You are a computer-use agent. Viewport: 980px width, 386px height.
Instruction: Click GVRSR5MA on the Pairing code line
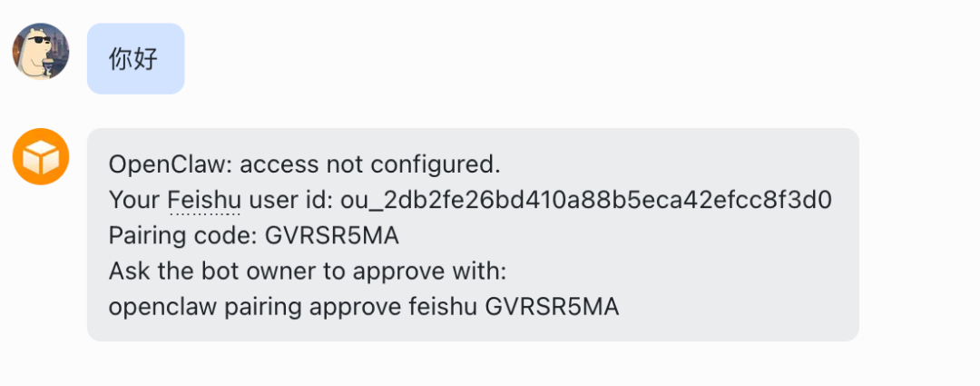[x=332, y=235]
